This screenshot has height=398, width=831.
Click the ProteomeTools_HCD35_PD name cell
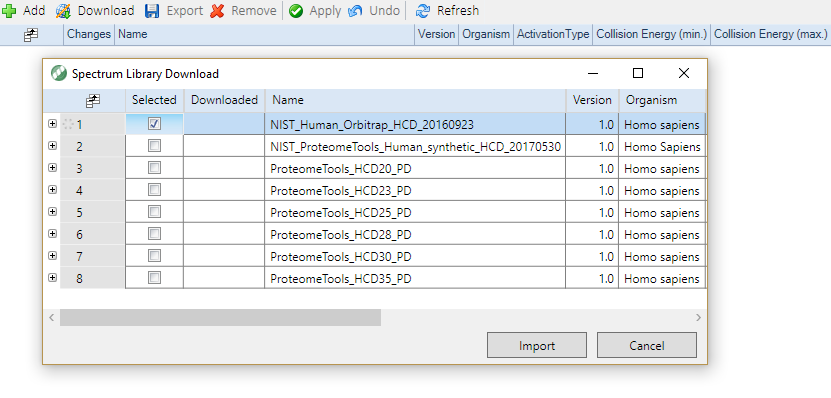(x=415, y=278)
